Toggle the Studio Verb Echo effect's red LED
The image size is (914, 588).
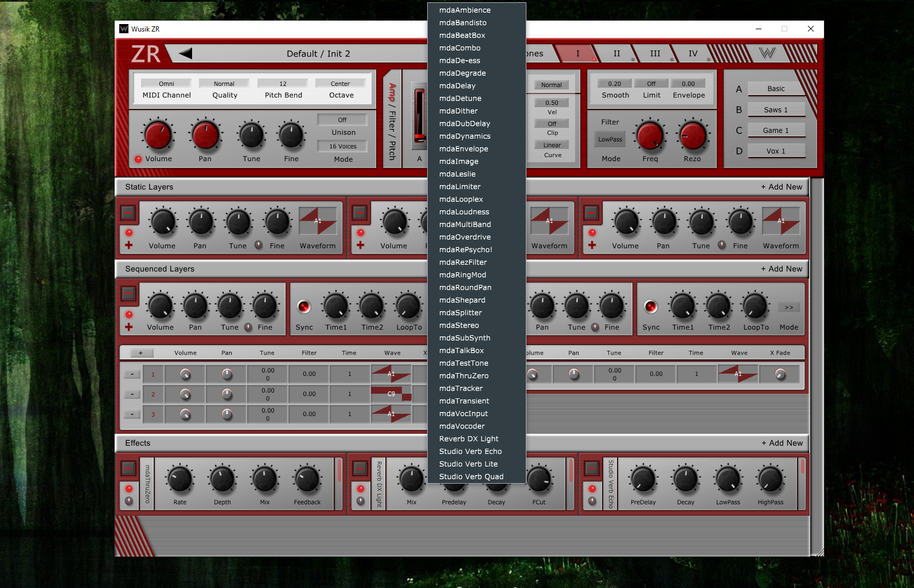592,489
